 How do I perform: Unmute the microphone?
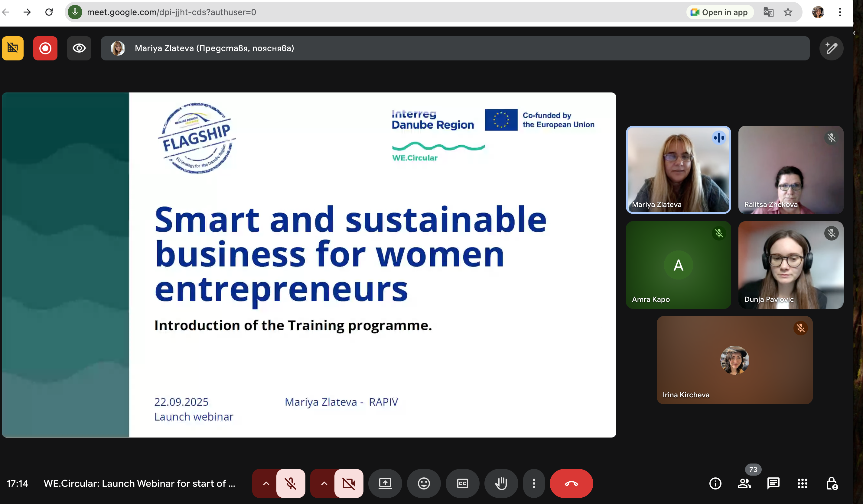point(291,483)
